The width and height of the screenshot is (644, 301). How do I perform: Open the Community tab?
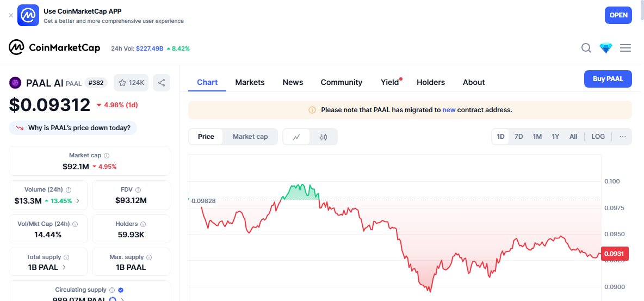(341, 82)
